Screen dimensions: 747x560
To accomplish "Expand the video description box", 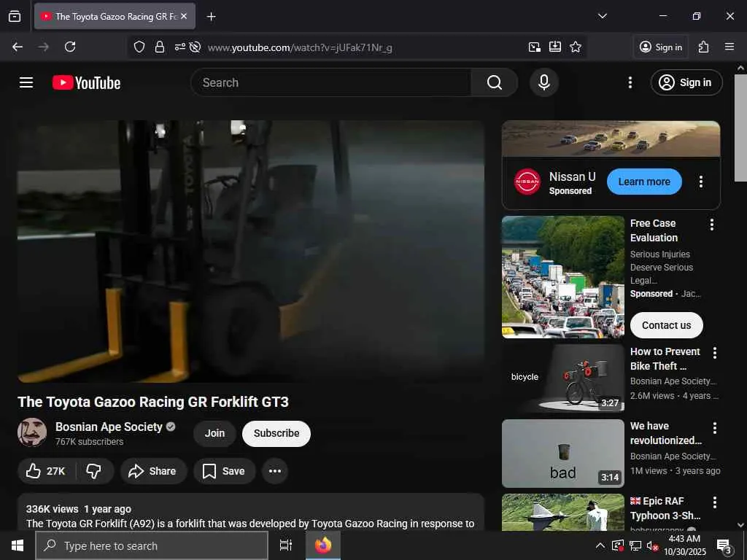I will point(251,513).
